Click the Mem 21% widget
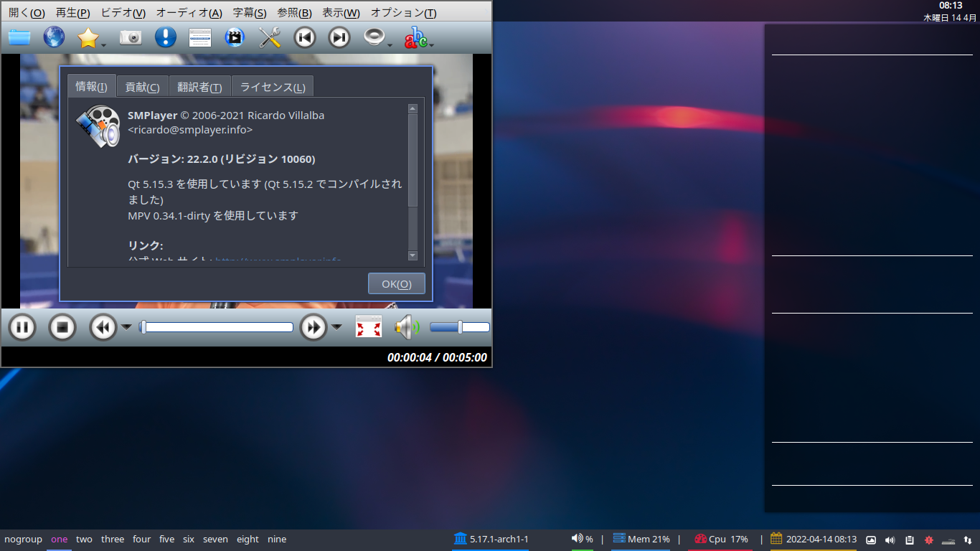 [641, 540]
